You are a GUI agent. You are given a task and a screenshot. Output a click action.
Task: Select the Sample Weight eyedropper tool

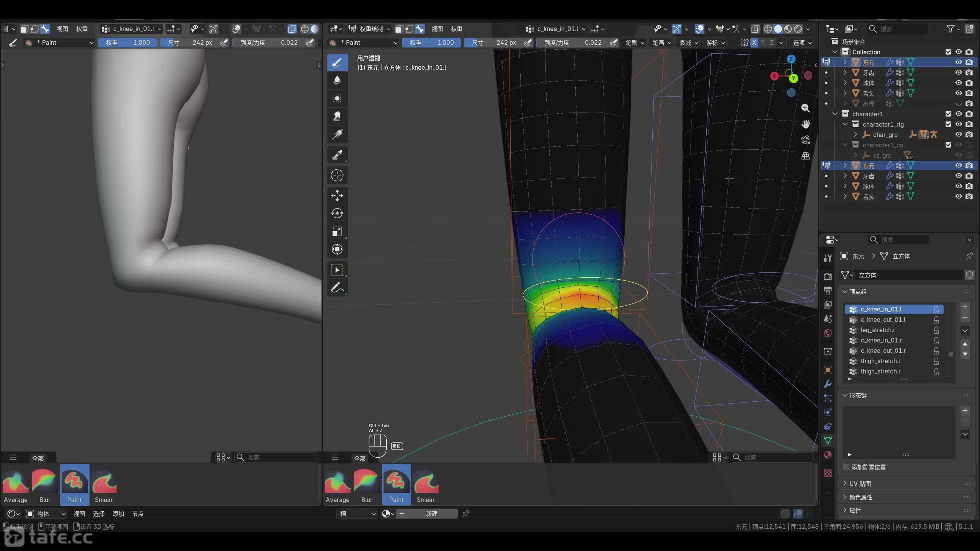[337, 155]
